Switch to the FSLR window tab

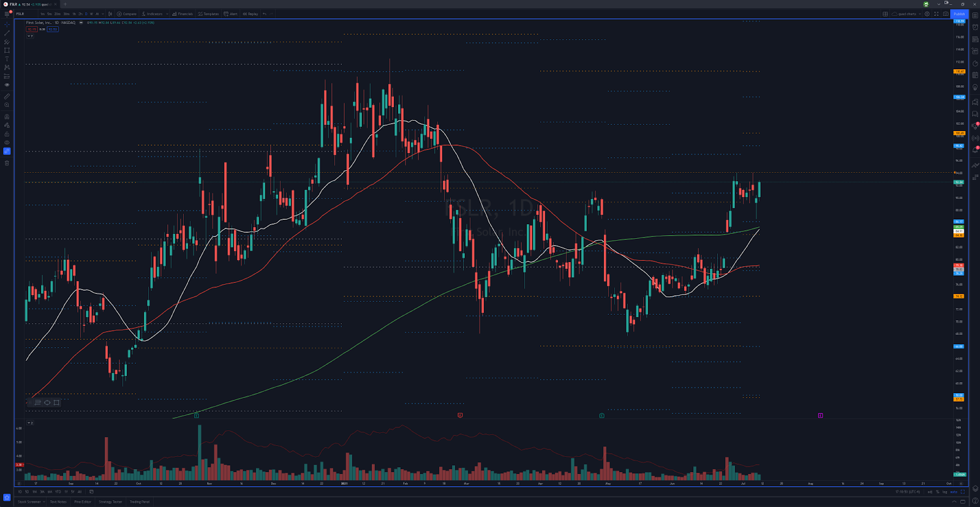[x=30, y=4]
